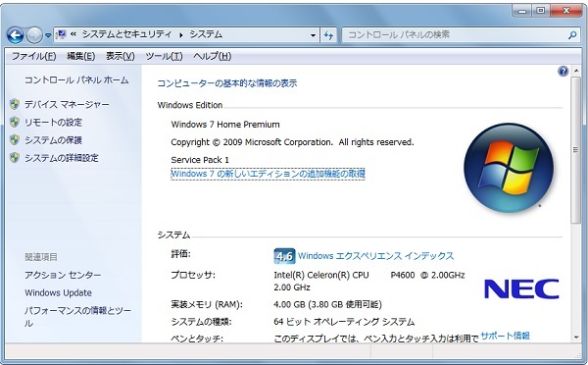Click the Control Panel icon in address bar
The width and height of the screenshot is (588, 365).
click(x=61, y=35)
